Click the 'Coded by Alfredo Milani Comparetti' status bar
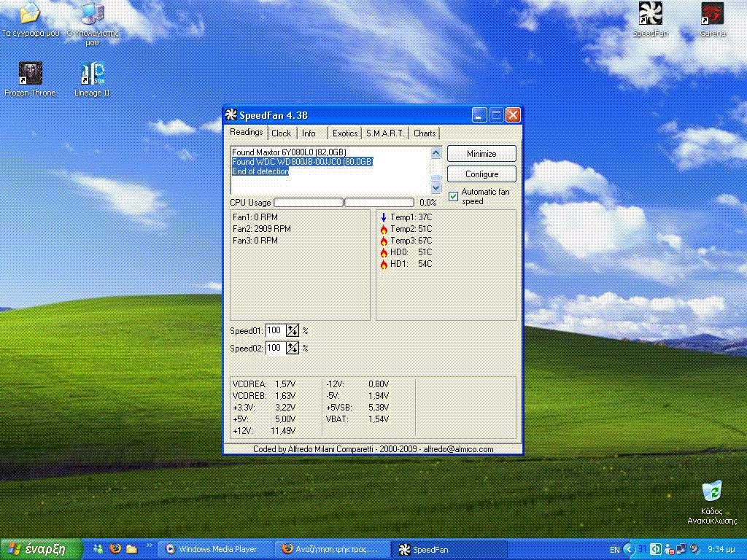Image resolution: width=747 pixels, height=560 pixels. pyautogui.click(x=373, y=449)
